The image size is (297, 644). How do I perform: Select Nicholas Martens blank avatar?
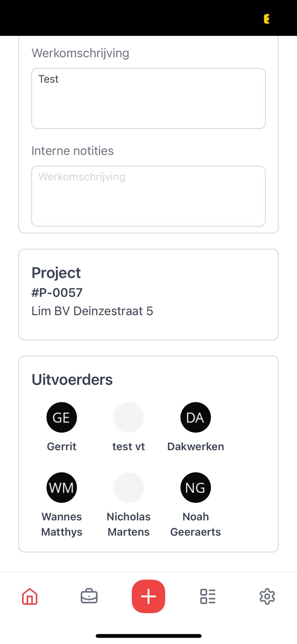(x=129, y=487)
